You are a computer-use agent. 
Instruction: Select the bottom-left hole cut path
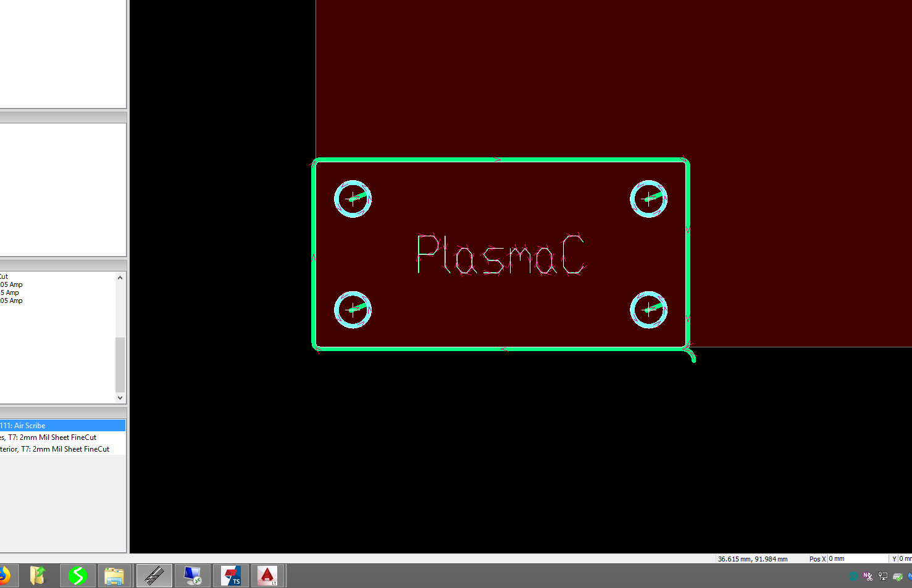(x=353, y=310)
